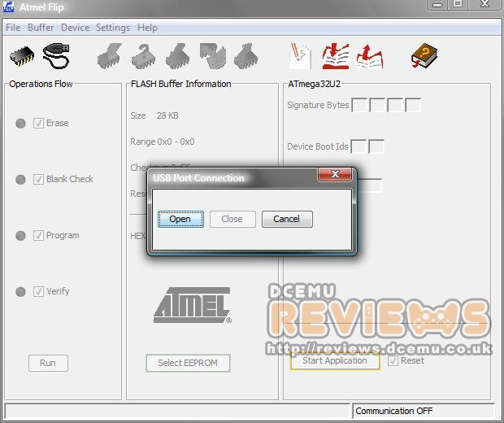This screenshot has height=423, width=504.
Task: Click the Edit Buffer page icon
Action: coord(300,56)
